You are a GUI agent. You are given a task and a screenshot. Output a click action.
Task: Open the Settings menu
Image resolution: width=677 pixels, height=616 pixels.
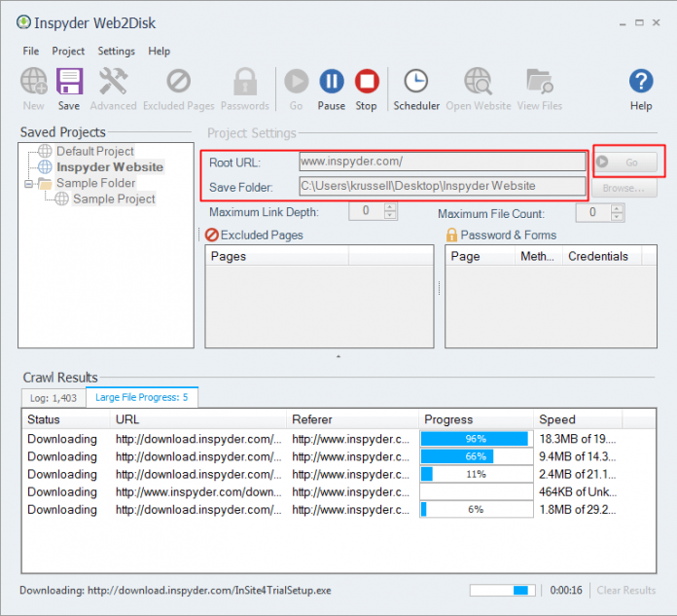point(116,51)
